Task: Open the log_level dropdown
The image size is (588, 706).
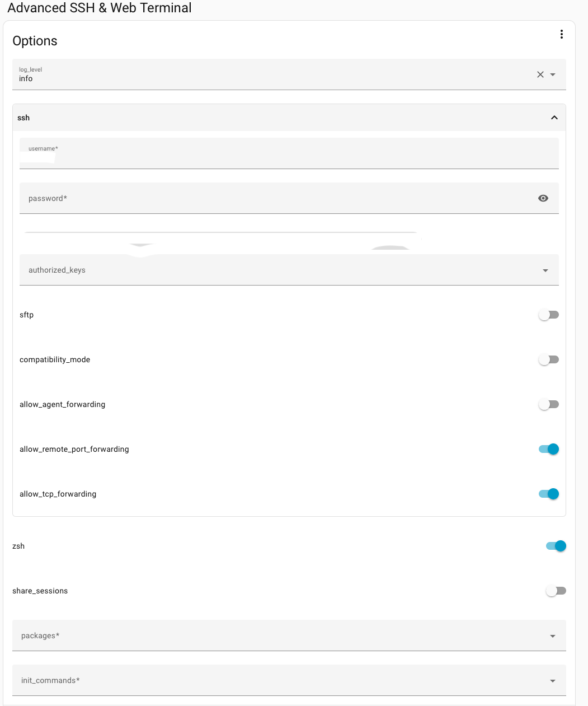Action: click(x=553, y=74)
